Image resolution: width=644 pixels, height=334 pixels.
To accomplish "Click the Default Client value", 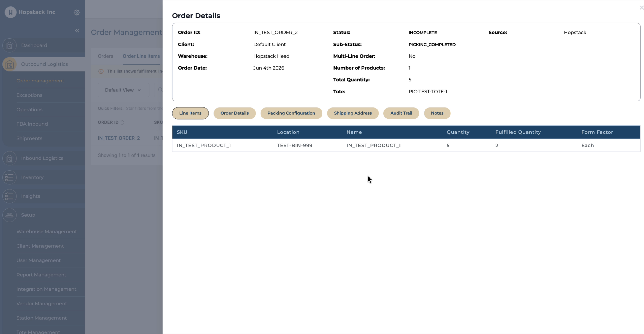I will [269, 44].
